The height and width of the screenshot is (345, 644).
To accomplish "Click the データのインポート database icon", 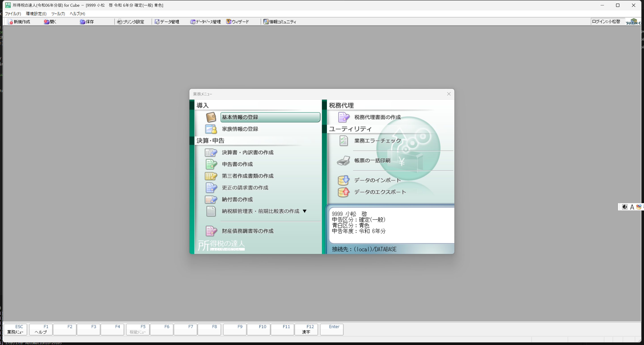I will coord(343,180).
